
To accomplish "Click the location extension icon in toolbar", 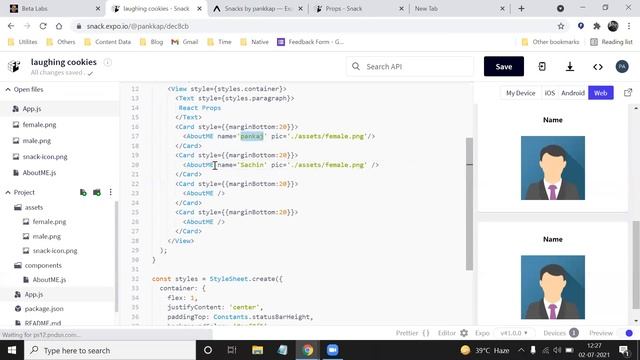I will click(580, 26).
